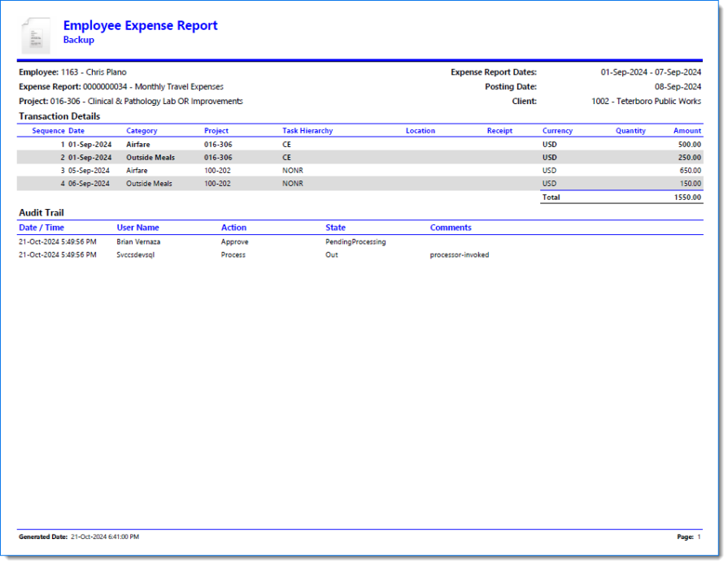This screenshot has width=728, height=565.
Task: Select the Total amount 1550.00
Action: point(687,198)
